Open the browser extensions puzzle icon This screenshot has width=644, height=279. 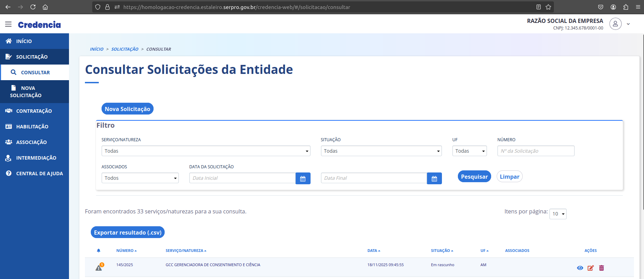[626, 7]
